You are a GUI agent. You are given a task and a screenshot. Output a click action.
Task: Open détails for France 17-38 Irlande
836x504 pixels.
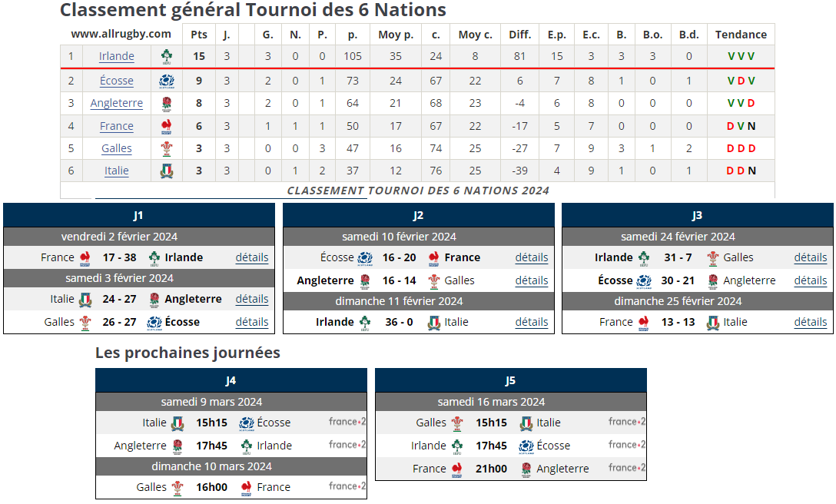[x=252, y=257]
